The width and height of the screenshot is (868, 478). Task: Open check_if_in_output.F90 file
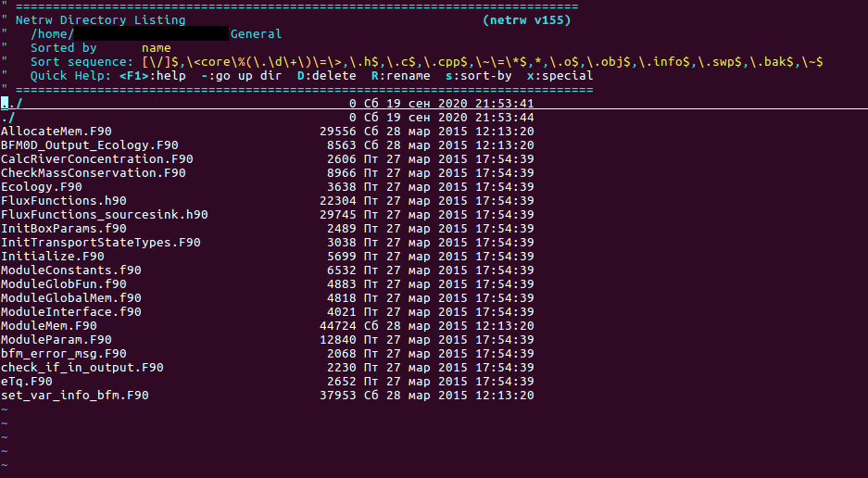point(82,367)
